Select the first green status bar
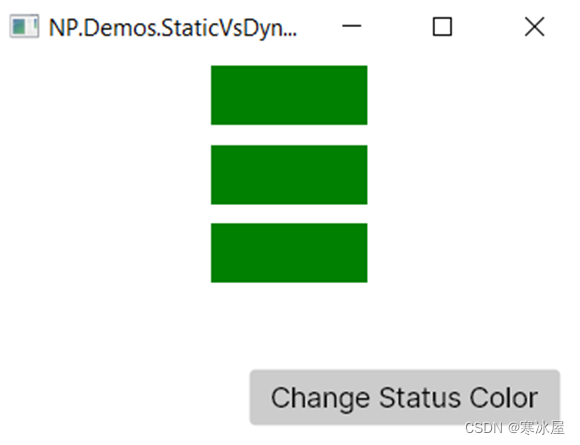580x445 pixels. pyautogui.click(x=289, y=95)
